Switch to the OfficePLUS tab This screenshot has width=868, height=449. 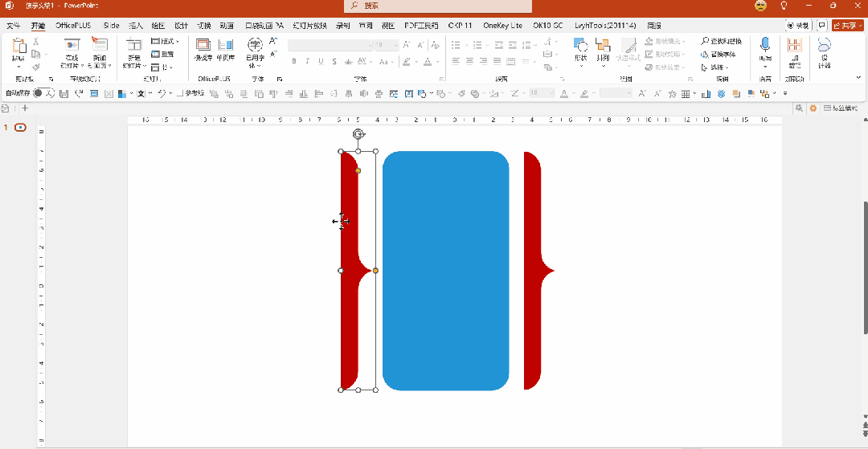(73, 26)
